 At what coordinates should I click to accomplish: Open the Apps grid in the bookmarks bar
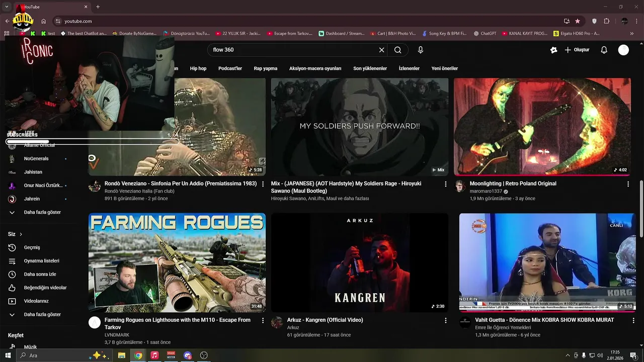(x=7, y=33)
